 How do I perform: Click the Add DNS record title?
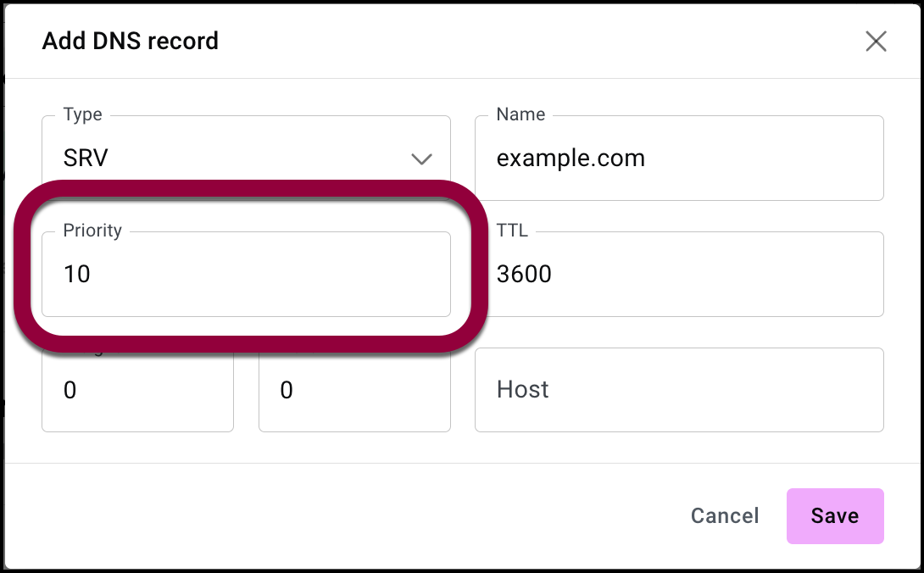pos(131,41)
